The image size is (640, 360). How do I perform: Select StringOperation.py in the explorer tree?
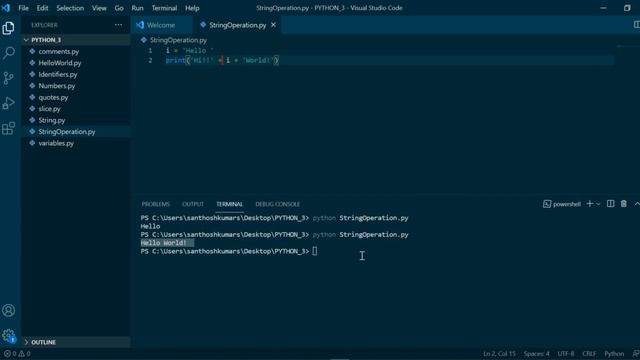coord(76,131)
